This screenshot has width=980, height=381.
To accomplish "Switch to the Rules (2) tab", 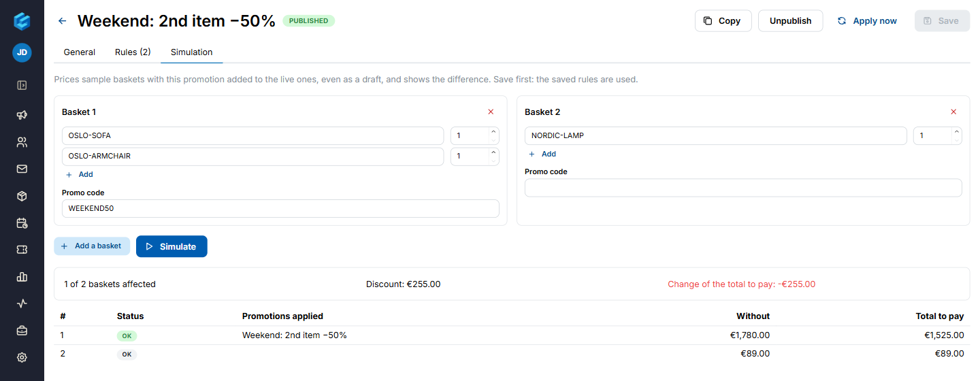I will point(133,52).
